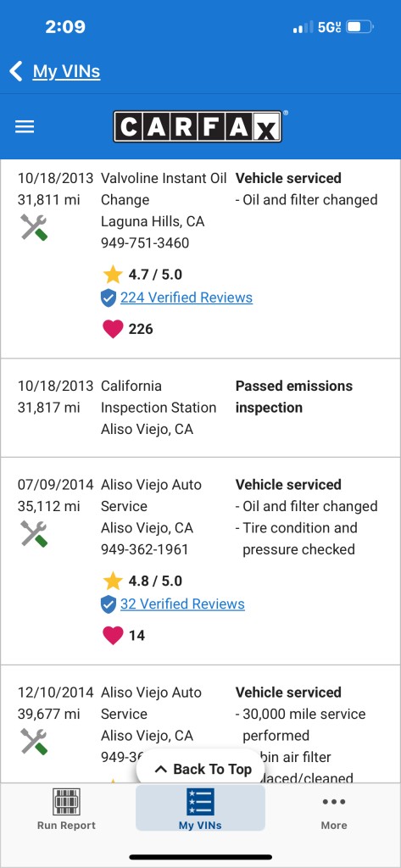Tap wrench icon for 10/18/2013 Valvoline service
401x868 pixels.
(x=34, y=227)
